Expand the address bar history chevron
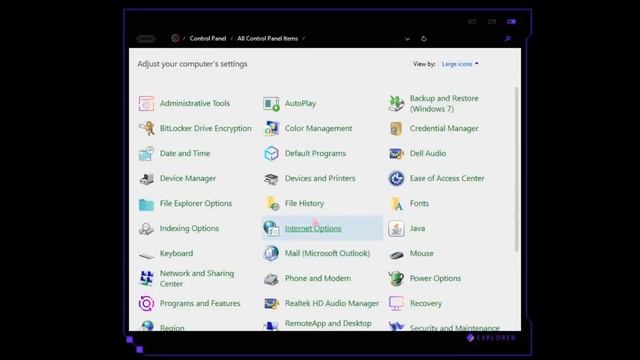Image resolution: width=640 pixels, height=360 pixels. click(x=407, y=39)
